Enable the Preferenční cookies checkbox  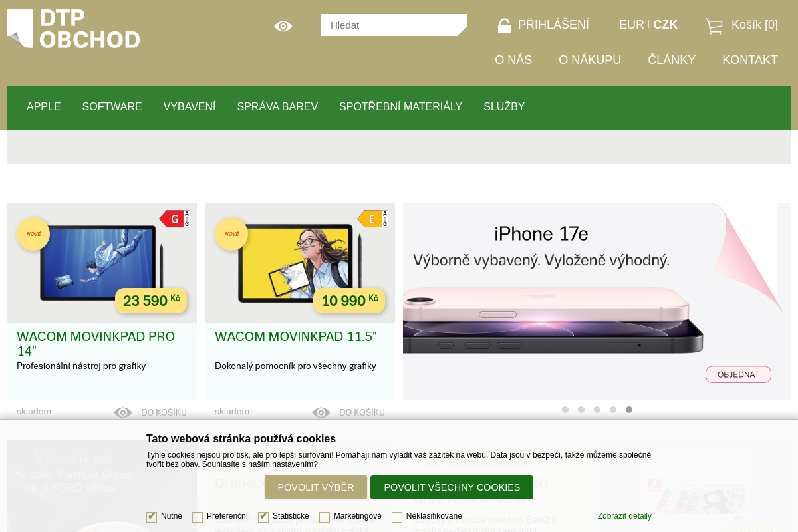pos(198,517)
